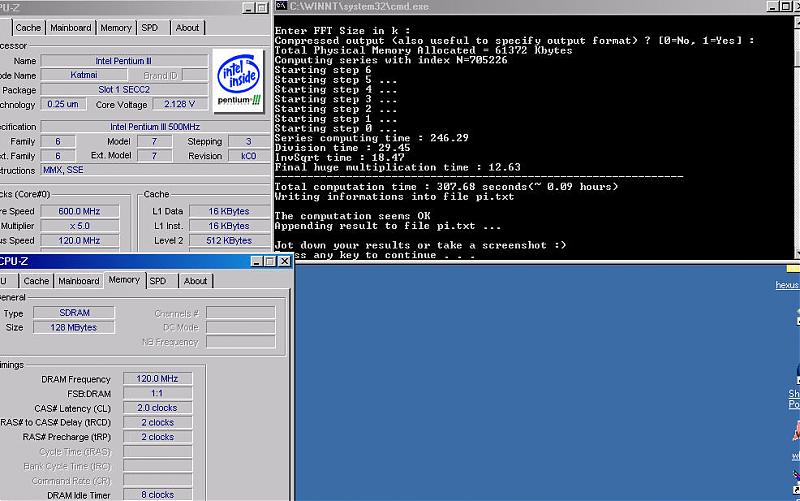The image size is (800, 501).
Task: Click the empty NB Frequency field
Action: [x=241, y=342]
